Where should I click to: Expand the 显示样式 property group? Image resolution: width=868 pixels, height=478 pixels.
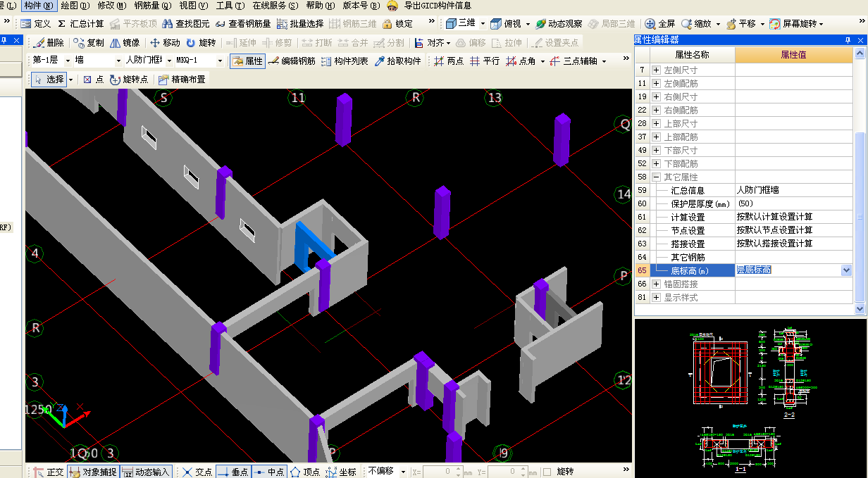pos(657,297)
